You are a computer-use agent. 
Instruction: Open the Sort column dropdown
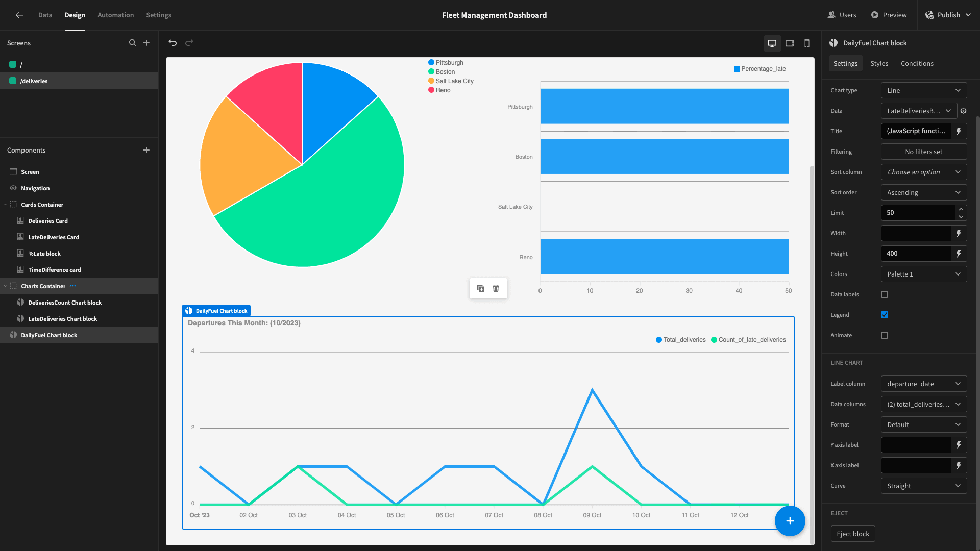[923, 172]
